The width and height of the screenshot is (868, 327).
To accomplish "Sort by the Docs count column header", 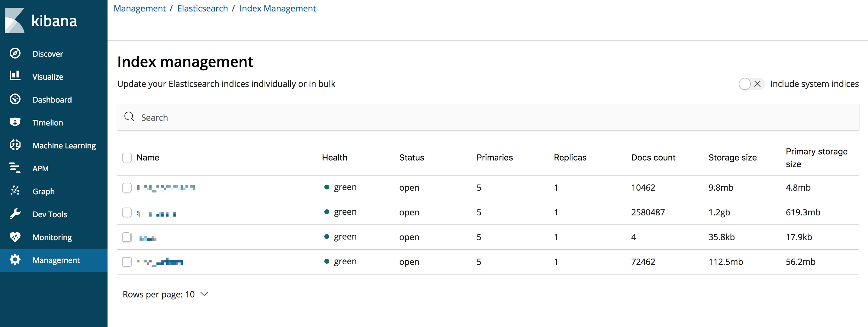I will pos(653,157).
